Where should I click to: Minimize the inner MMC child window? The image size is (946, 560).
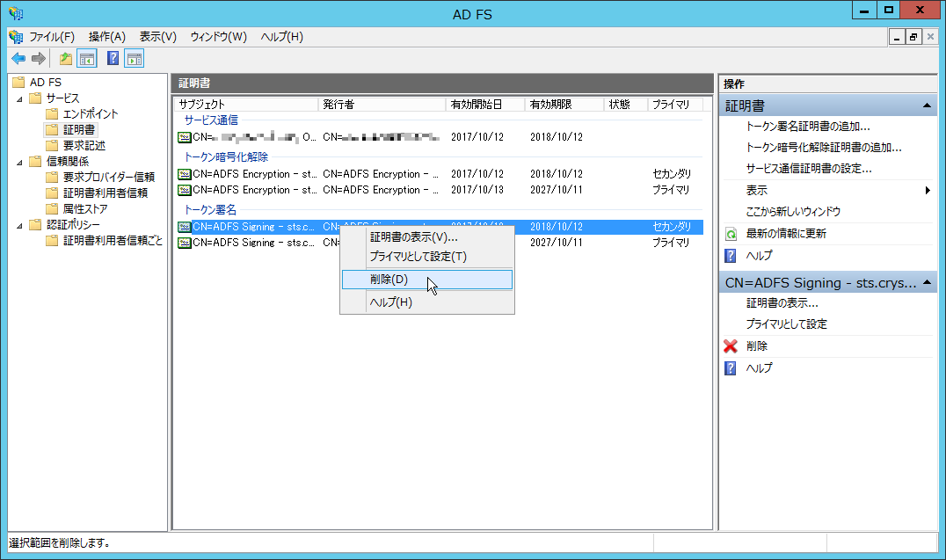pos(897,38)
